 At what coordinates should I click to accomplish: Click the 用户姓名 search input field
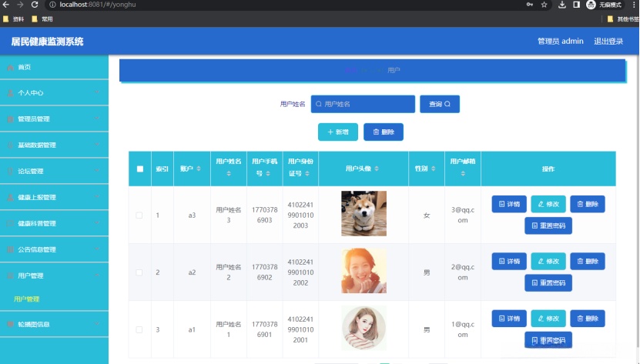[363, 104]
